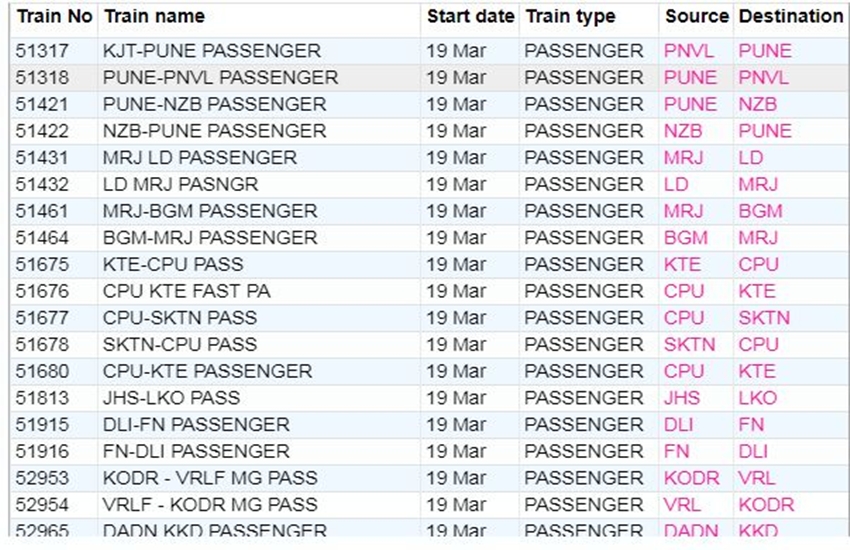Click the Source column header
850x550 pixels.
click(696, 17)
